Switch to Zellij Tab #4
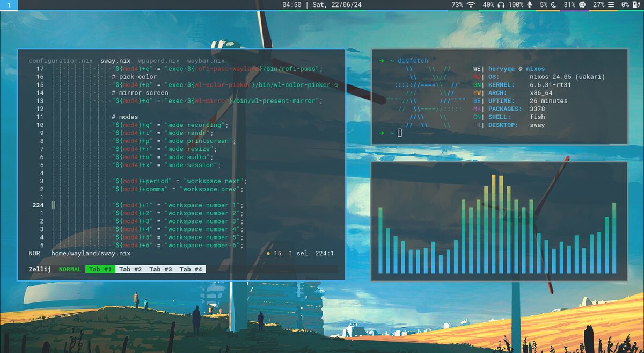 point(191,269)
